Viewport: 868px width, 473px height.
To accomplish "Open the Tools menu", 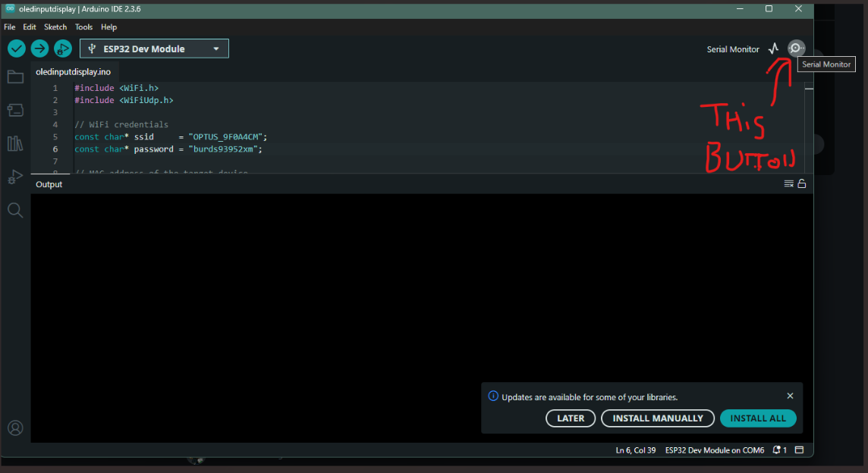I will (83, 27).
